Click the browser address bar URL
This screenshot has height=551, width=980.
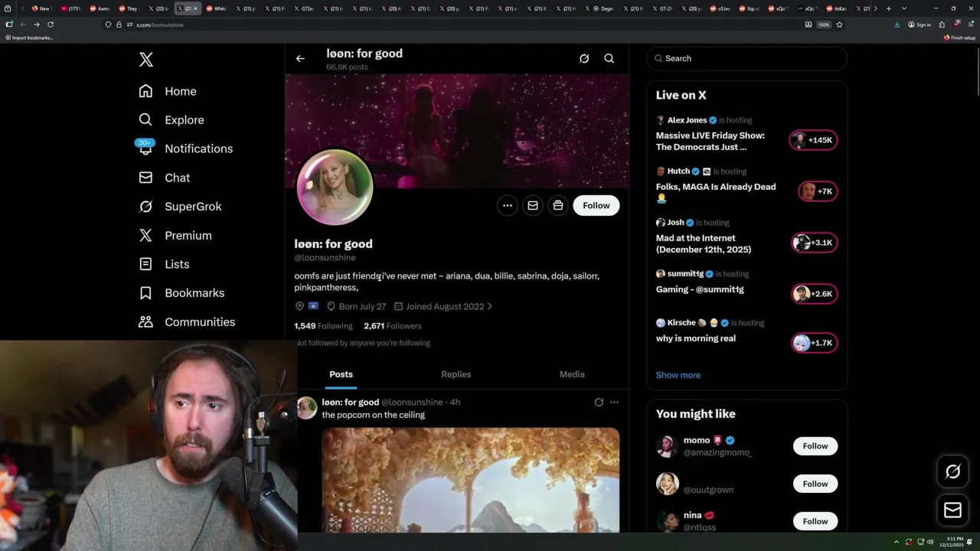[159, 24]
